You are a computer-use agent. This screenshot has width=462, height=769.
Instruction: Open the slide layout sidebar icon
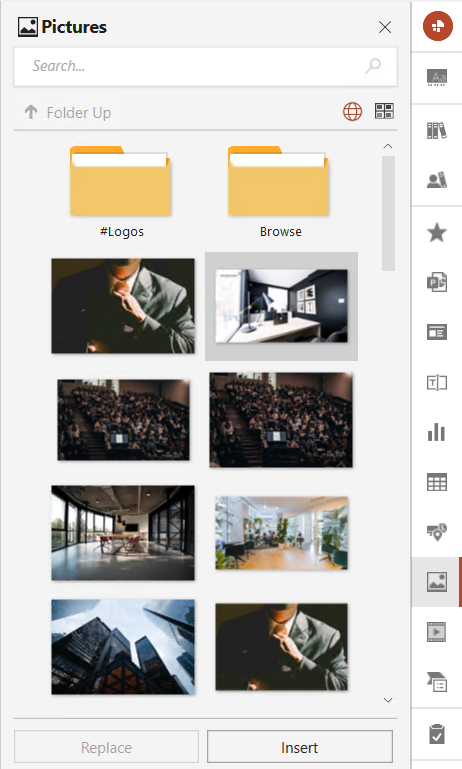(x=436, y=332)
